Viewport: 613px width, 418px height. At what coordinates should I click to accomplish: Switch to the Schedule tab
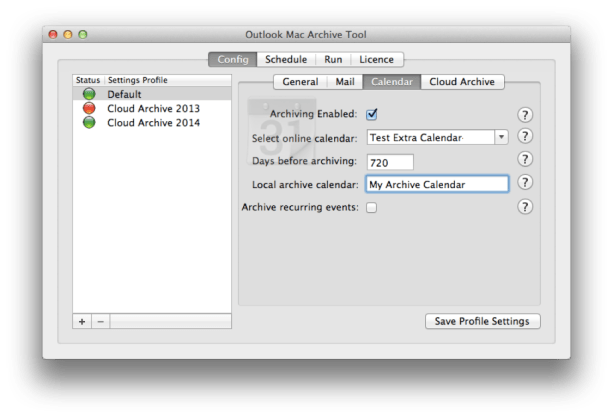tap(286, 59)
